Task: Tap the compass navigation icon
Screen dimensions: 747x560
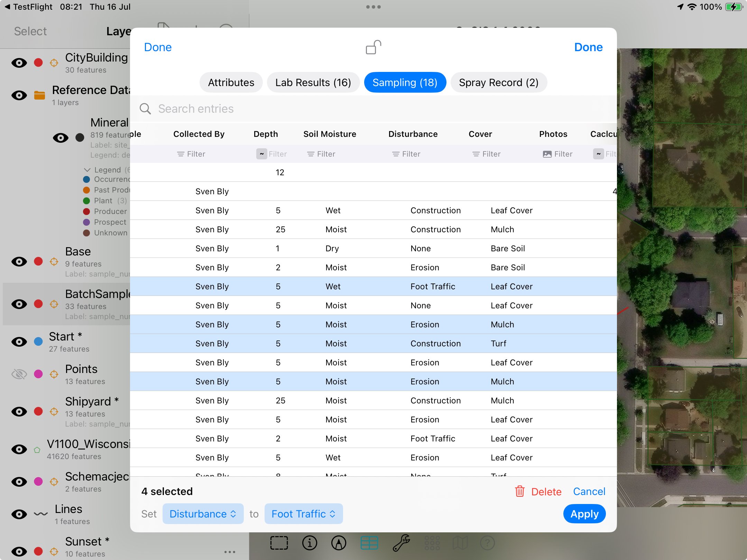Action: pyautogui.click(x=339, y=543)
